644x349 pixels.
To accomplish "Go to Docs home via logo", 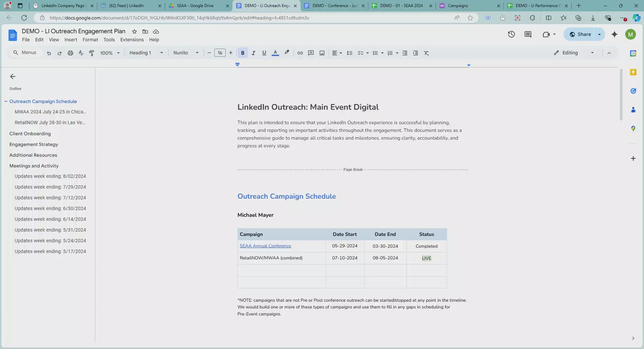I will click(12, 35).
